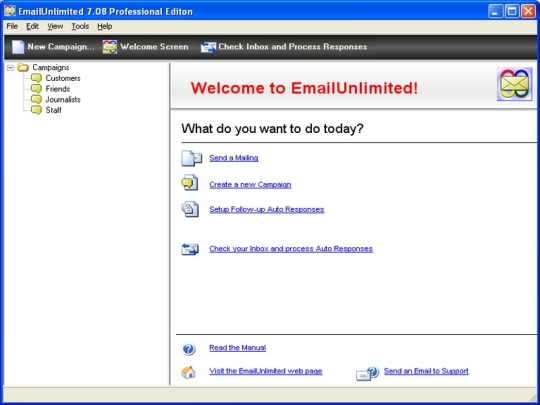Click the Friends campaign bubble icon
Viewport: 540px width, 405px height.
(36, 89)
